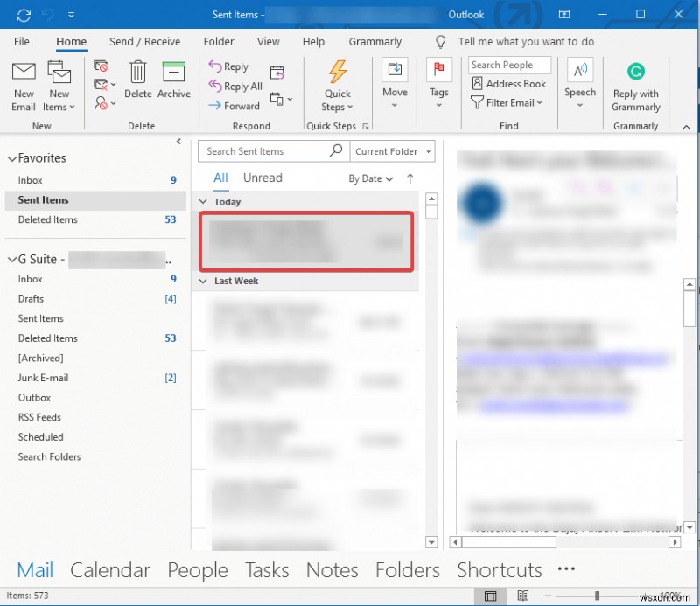This screenshot has height=606, width=700.
Task: Create a New Email
Action: point(23,84)
